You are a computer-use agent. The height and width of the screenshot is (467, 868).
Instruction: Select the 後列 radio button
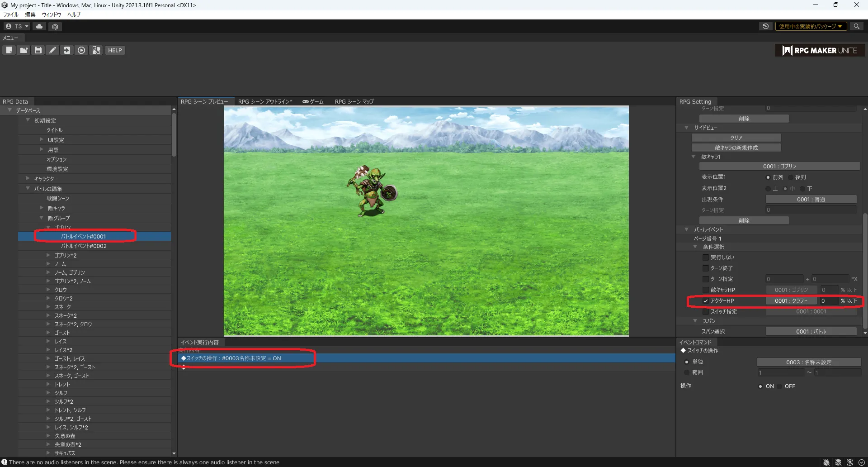point(791,177)
